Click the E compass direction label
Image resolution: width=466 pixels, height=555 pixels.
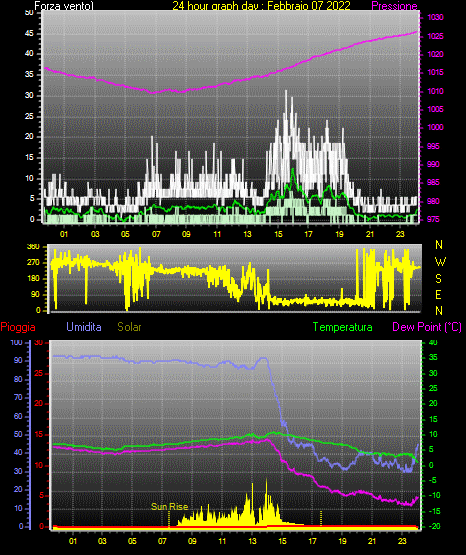pyautogui.click(x=438, y=294)
